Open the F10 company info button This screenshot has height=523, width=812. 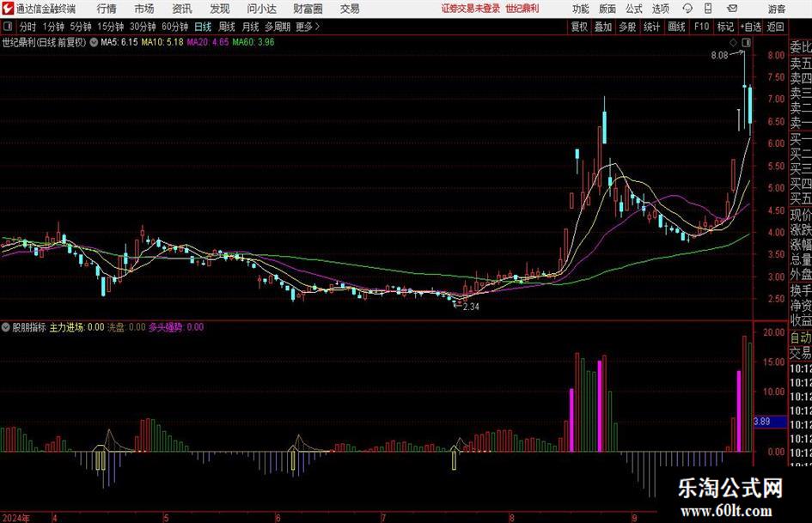pyautogui.click(x=702, y=27)
